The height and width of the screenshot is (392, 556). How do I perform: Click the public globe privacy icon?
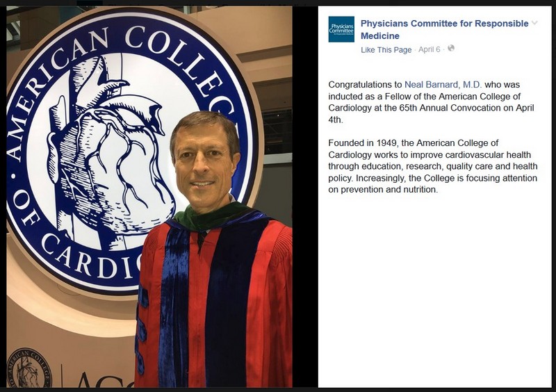point(451,49)
